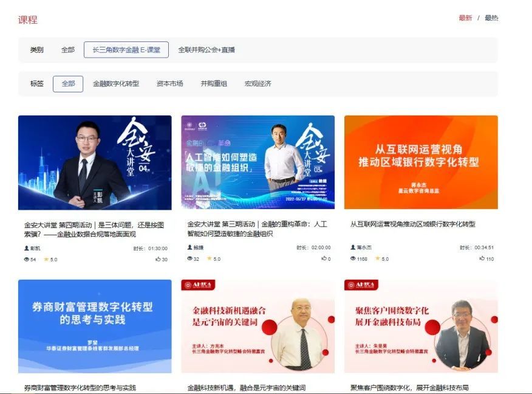Open the orange 从互联网运营视角 course thumbnail

click(421, 162)
